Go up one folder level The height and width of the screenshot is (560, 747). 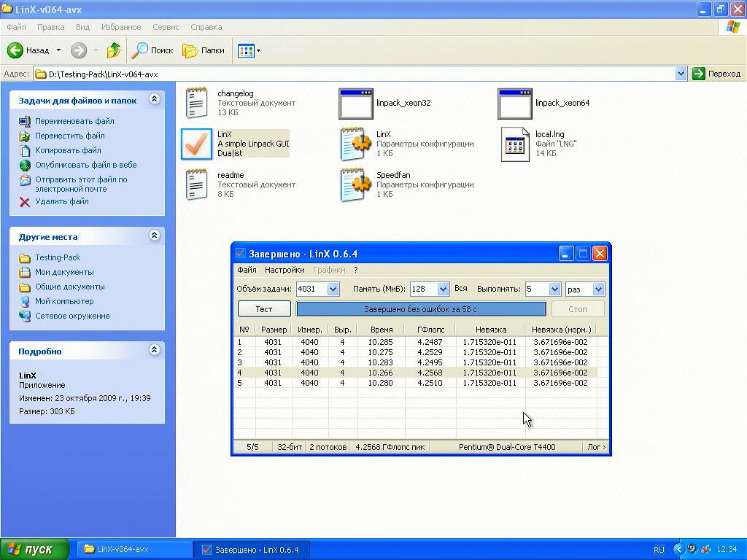pyautogui.click(x=113, y=50)
